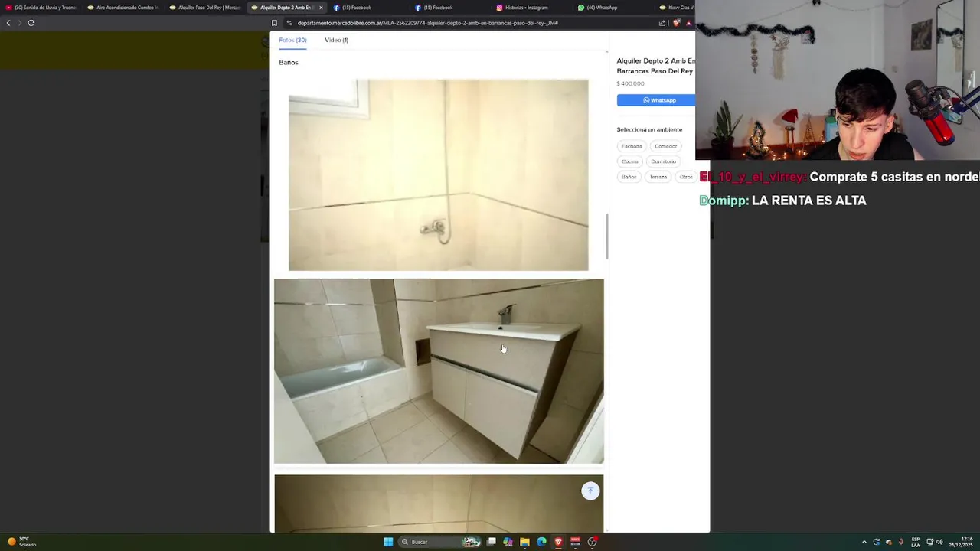Viewport: 980px width, 551px height.
Task: Filter photos by Otros
Action: pos(686,177)
